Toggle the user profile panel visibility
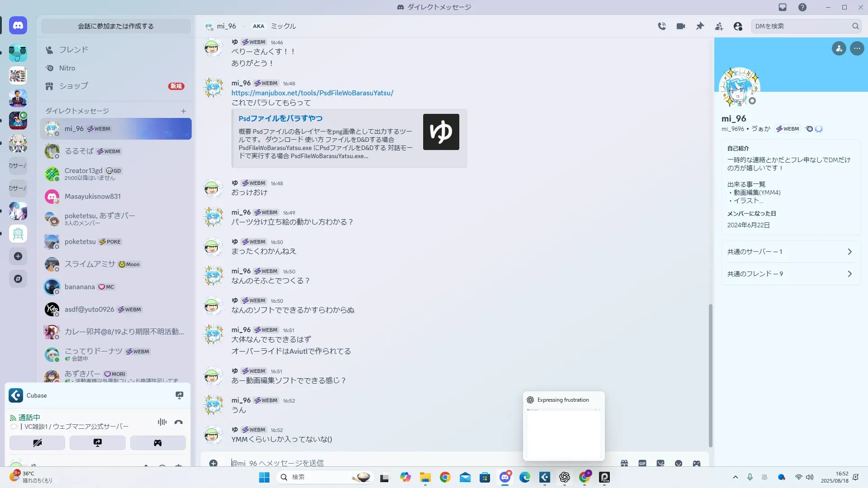The height and width of the screenshot is (488, 868). [x=738, y=26]
